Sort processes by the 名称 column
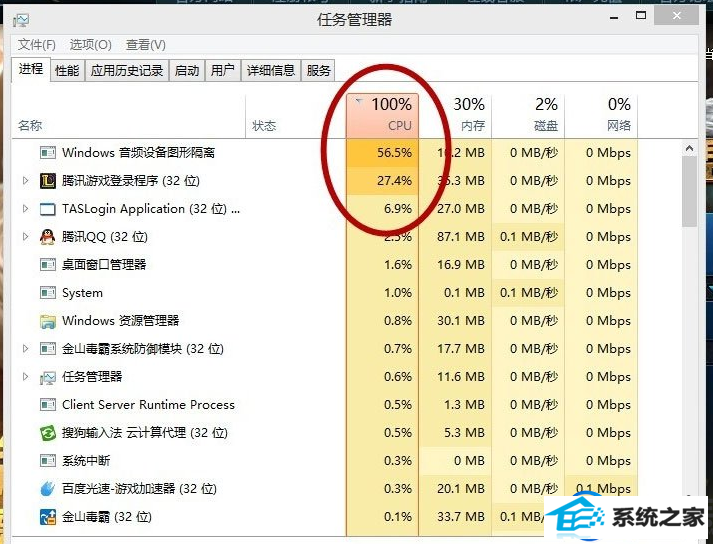Viewport: 713px width, 544px height. pos(129,116)
